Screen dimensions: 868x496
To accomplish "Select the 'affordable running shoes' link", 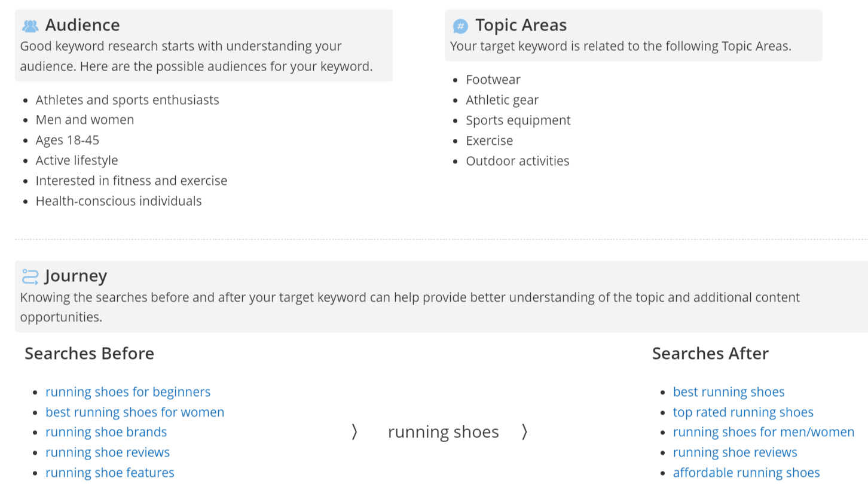I will click(x=746, y=473).
